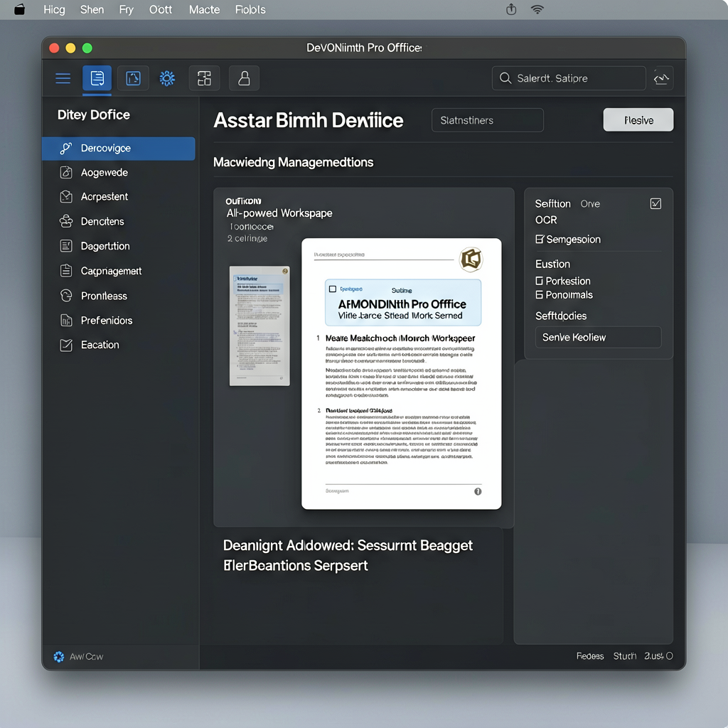728x728 pixels.
Task: Click the Sefftdodies section label
Action: [x=561, y=316]
